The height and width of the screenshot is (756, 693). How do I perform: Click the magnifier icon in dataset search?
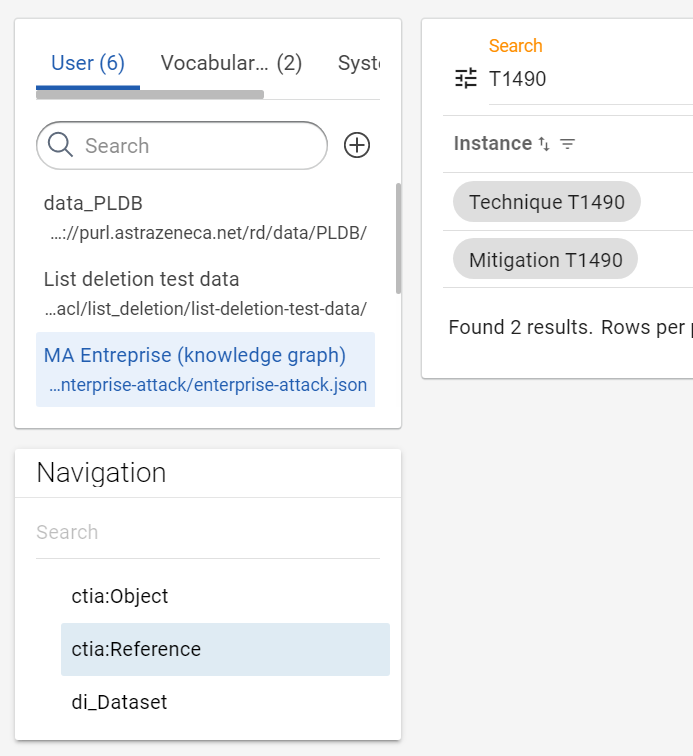pos(61,145)
